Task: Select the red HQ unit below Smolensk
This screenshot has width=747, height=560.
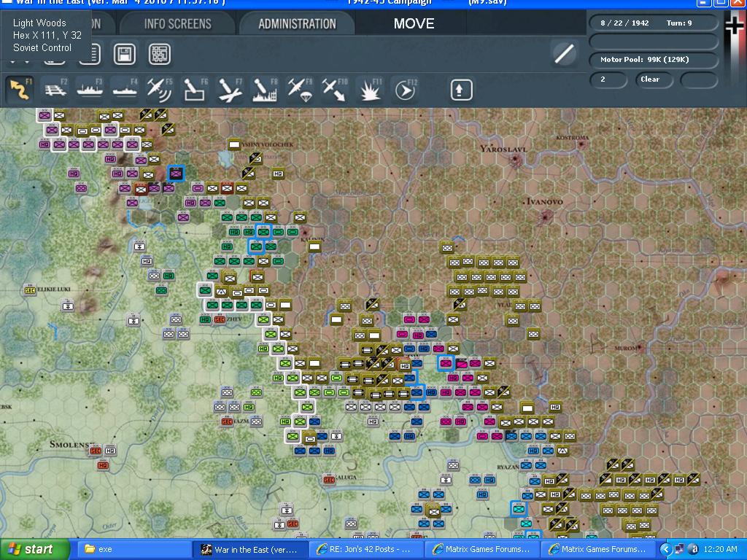Action: 103,464
